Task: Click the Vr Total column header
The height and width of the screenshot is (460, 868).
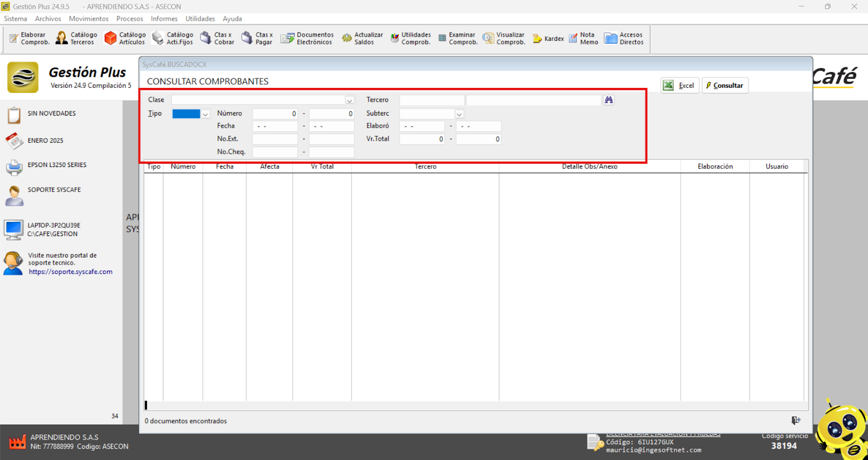Action: [322, 167]
